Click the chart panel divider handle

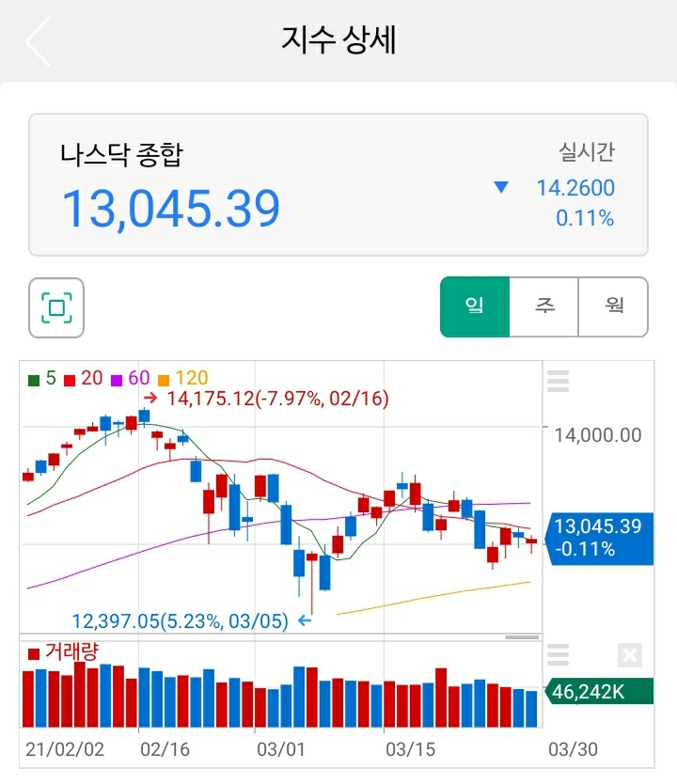(x=522, y=637)
